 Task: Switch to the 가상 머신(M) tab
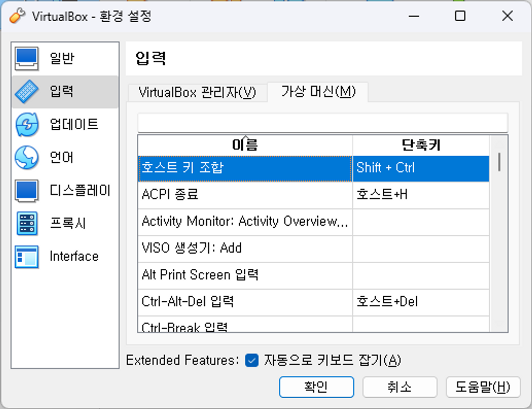tap(318, 92)
